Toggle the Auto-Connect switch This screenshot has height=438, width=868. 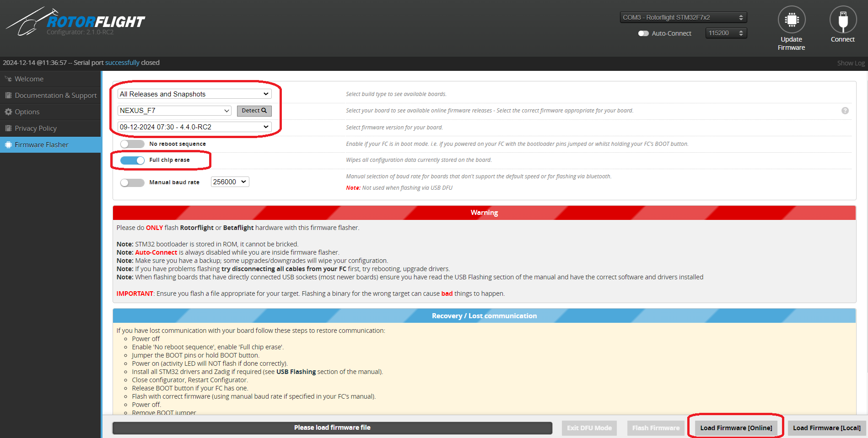pyautogui.click(x=643, y=33)
